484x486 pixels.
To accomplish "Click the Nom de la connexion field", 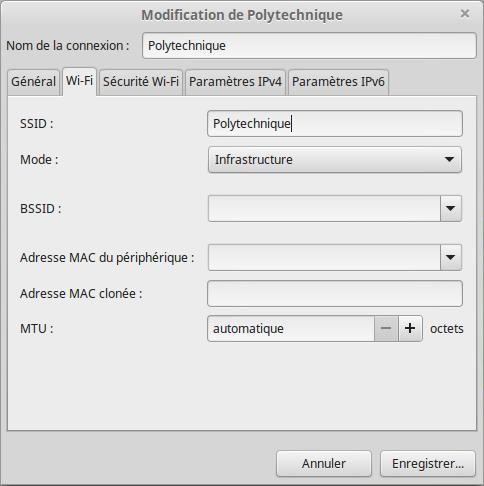I will tap(309, 46).
